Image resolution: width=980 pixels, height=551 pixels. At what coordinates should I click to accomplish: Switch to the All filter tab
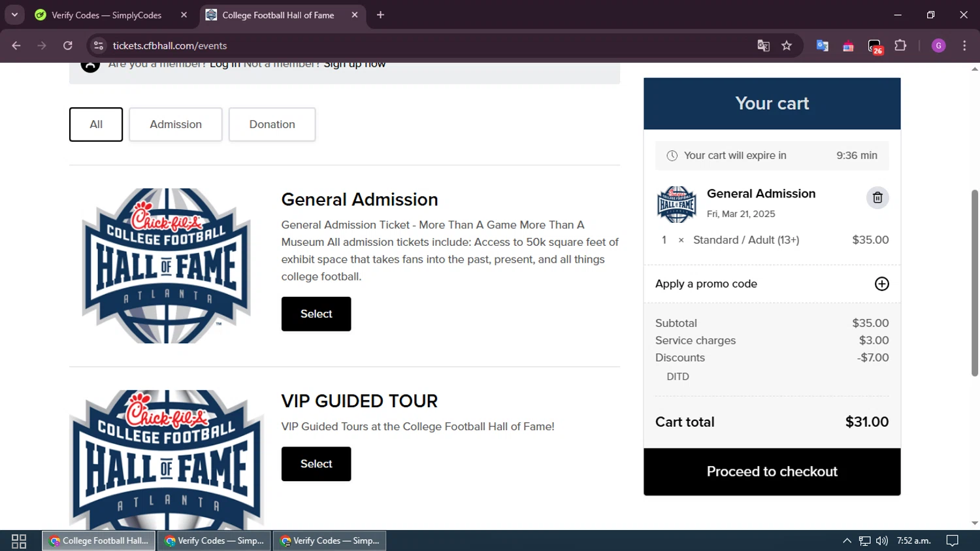(x=96, y=124)
